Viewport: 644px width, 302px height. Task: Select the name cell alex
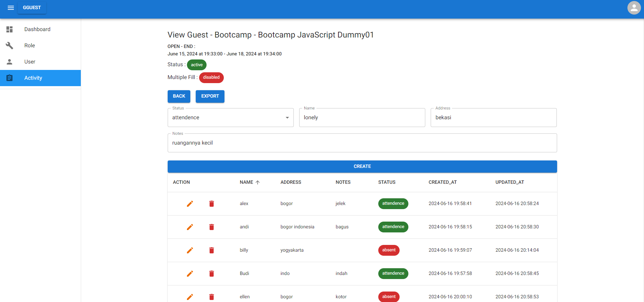coord(244,204)
